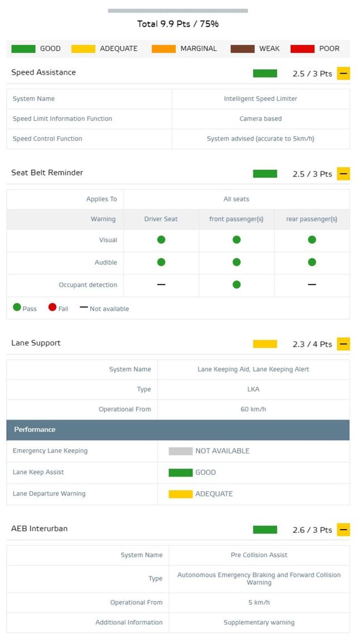The image size is (357, 644).
Task: Click the Speed Control Function label
Action: pos(47,139)
